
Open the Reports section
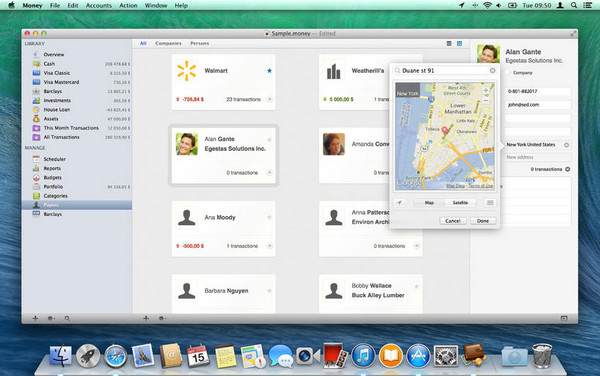52,168
